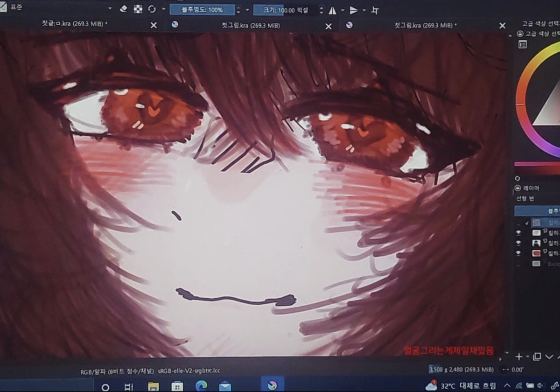Open the vertical mirror options dropdown arrow

coord(364,10)
